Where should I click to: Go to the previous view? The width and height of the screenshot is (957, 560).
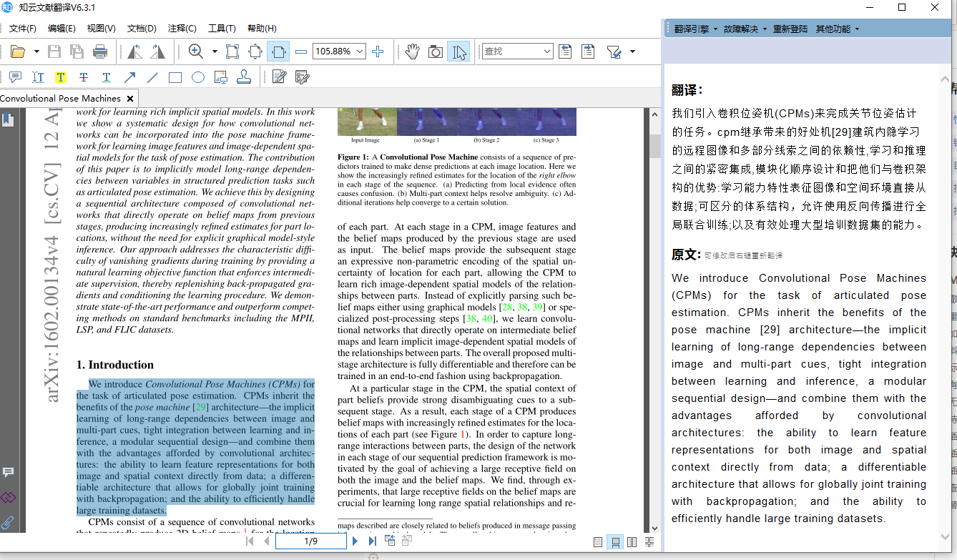click(x=391, y=540)
